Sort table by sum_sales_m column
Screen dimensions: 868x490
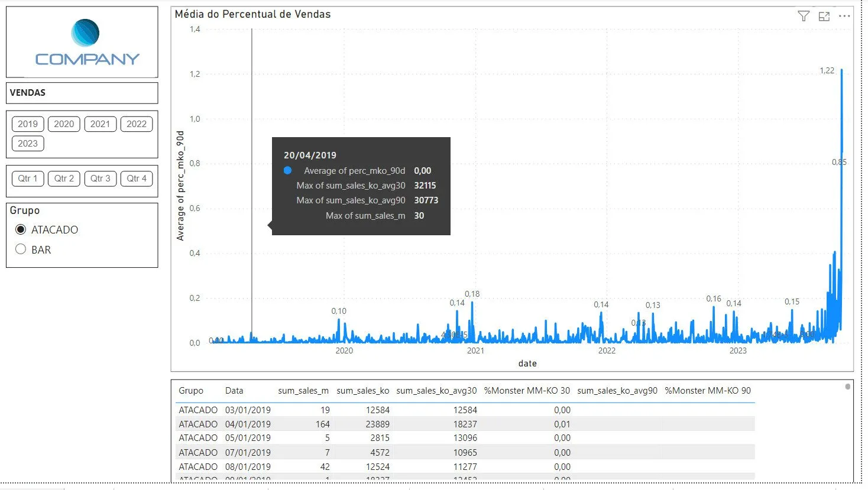(303, 391)
